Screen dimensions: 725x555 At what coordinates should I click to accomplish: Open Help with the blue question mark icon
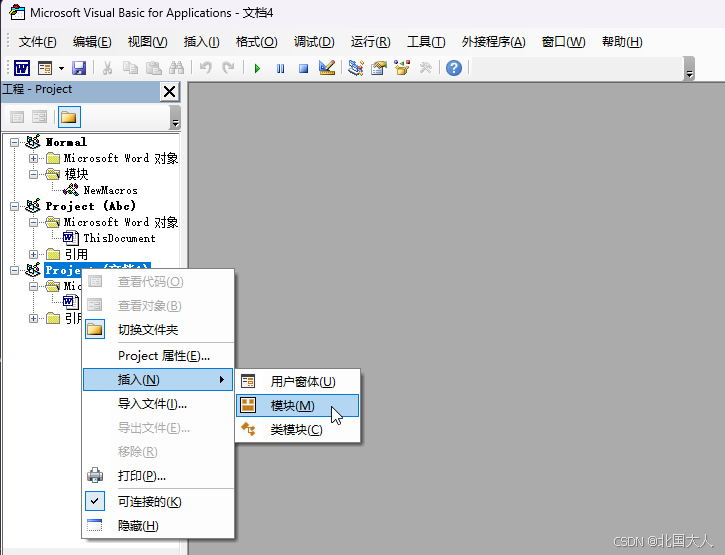pyautogui.click(x=454, y=68)
